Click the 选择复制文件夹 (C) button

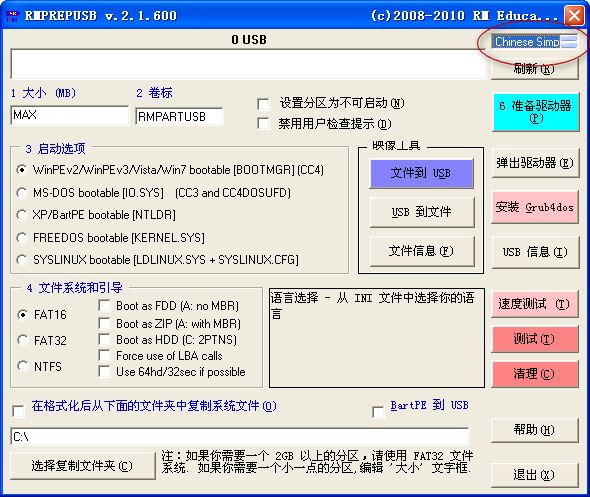pos(83,466)
